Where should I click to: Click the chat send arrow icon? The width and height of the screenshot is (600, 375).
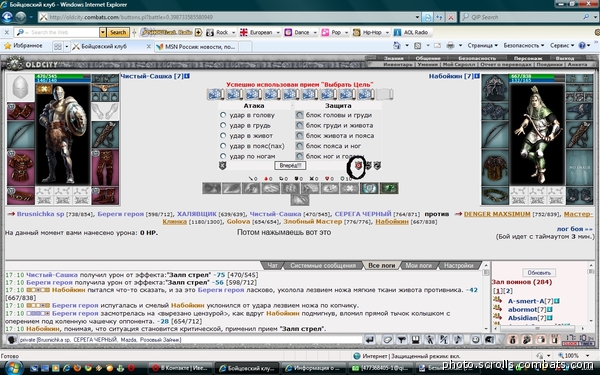click(x=370, y=339)
